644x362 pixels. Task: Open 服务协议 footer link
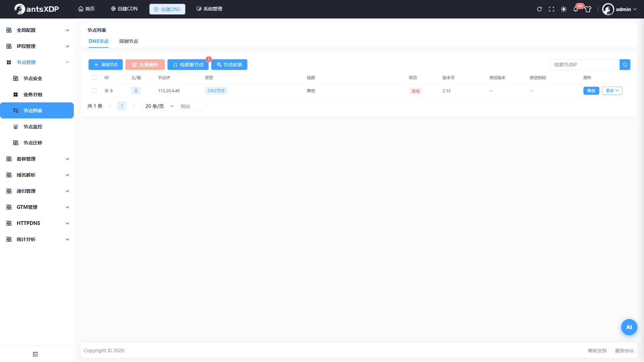624,351
